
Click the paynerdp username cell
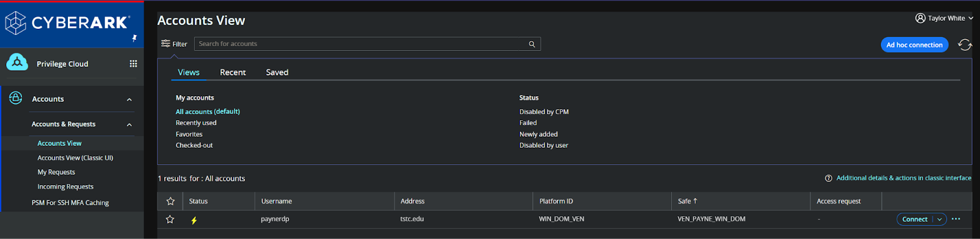coord(275,219)
